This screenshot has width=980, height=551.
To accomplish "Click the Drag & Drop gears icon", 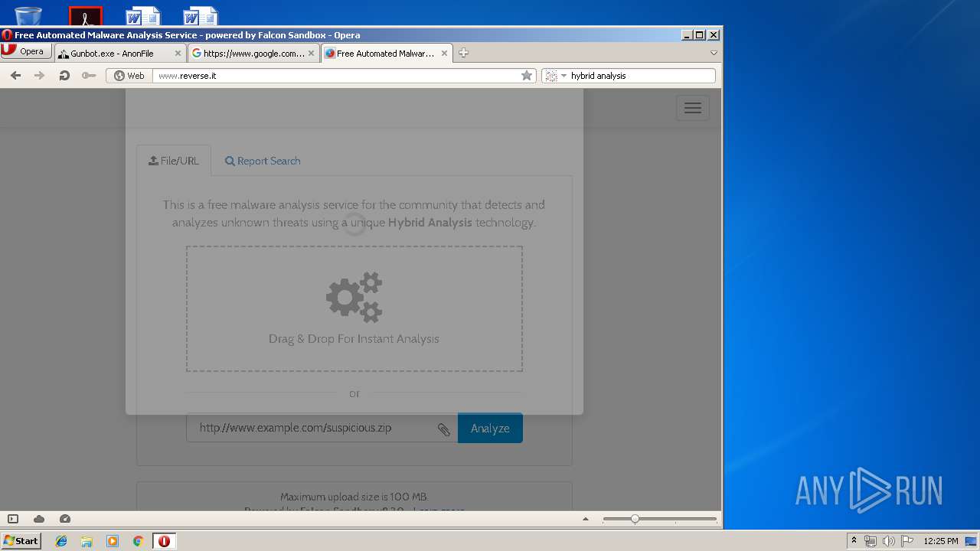I will coord(354,297).
